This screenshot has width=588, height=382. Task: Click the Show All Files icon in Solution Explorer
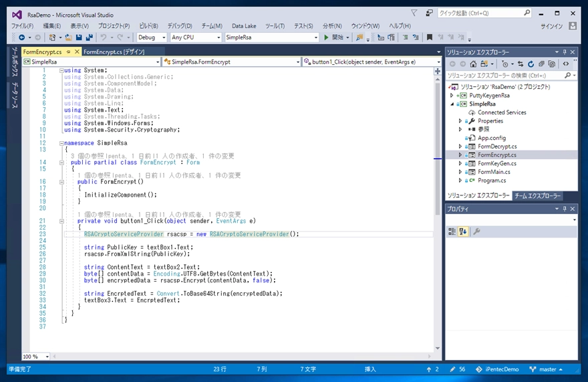click(x=552, y=64)
